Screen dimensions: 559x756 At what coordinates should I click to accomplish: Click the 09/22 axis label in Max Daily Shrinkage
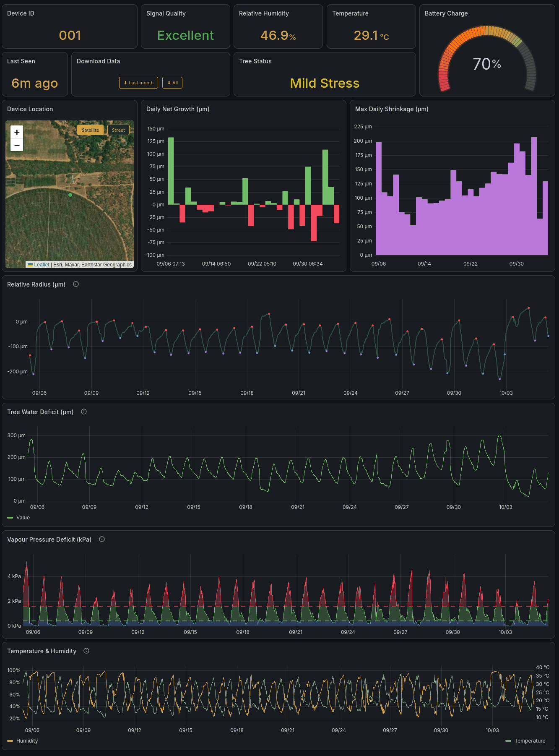(471, 264)
